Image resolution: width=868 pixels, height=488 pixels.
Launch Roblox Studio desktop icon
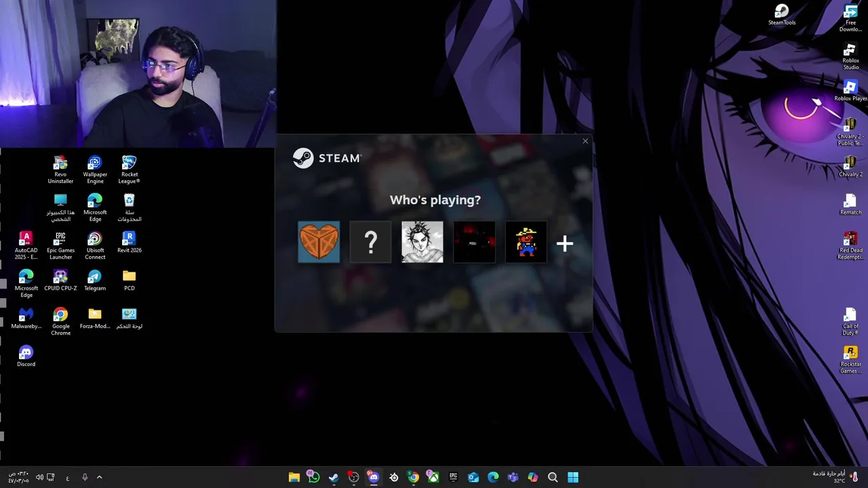tap(850, 56)
